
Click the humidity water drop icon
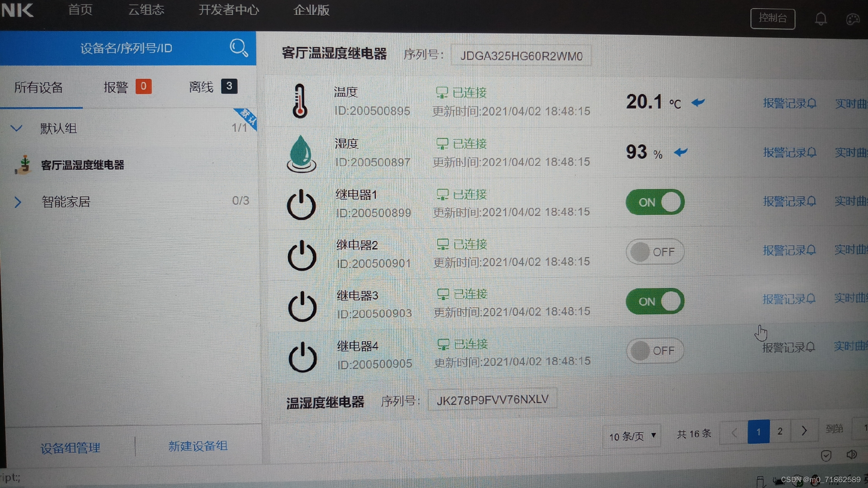pyautogui.click(x=301, y=153)
